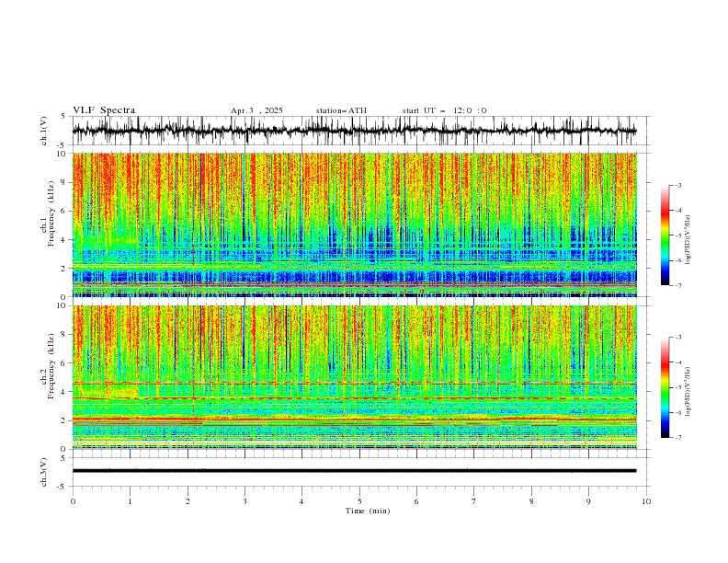Viewport: 728px width, 563px height.
Task: Click the "-7" tick on the upper colorbar
Action: coord(677,285)
